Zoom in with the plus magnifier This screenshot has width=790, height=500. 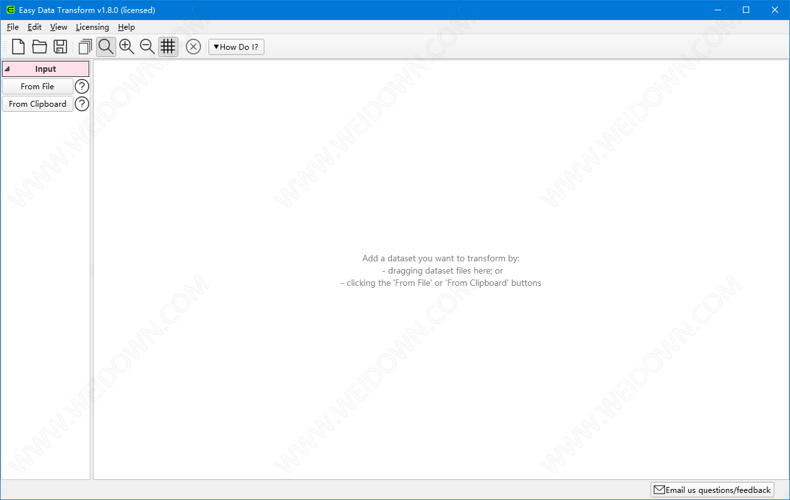(x=126, y=47)
